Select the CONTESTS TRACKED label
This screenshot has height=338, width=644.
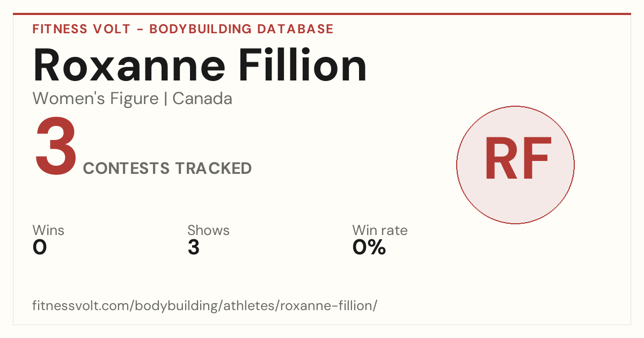(167, 168)
